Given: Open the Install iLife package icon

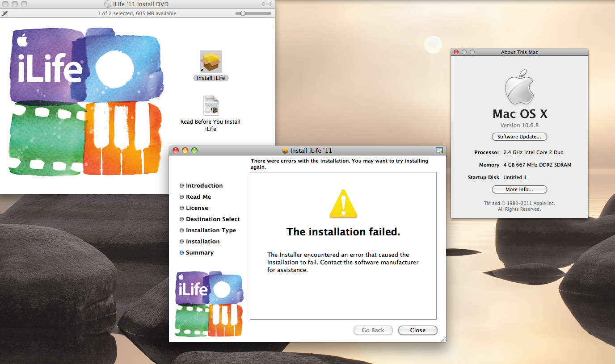Looking at the screenshot, I should coord(211,62).
